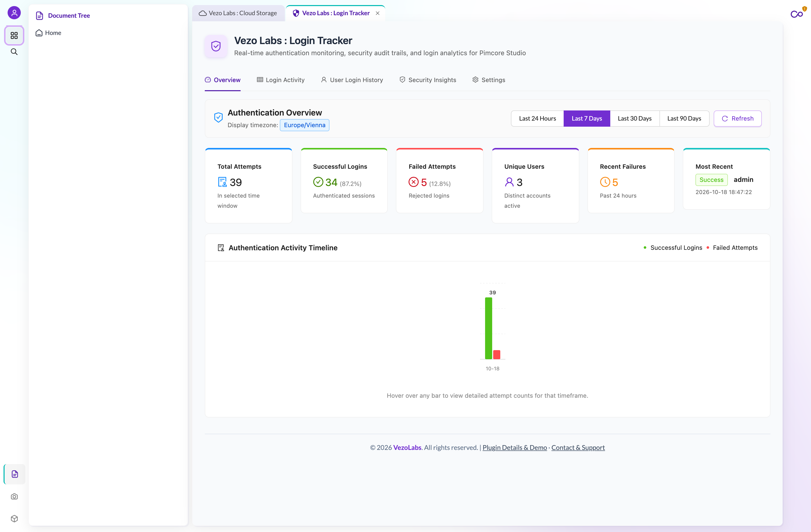Click the Failed Attempts red cross icon
The width and height of the screenshot is (811, 532).
click(413, 182)
